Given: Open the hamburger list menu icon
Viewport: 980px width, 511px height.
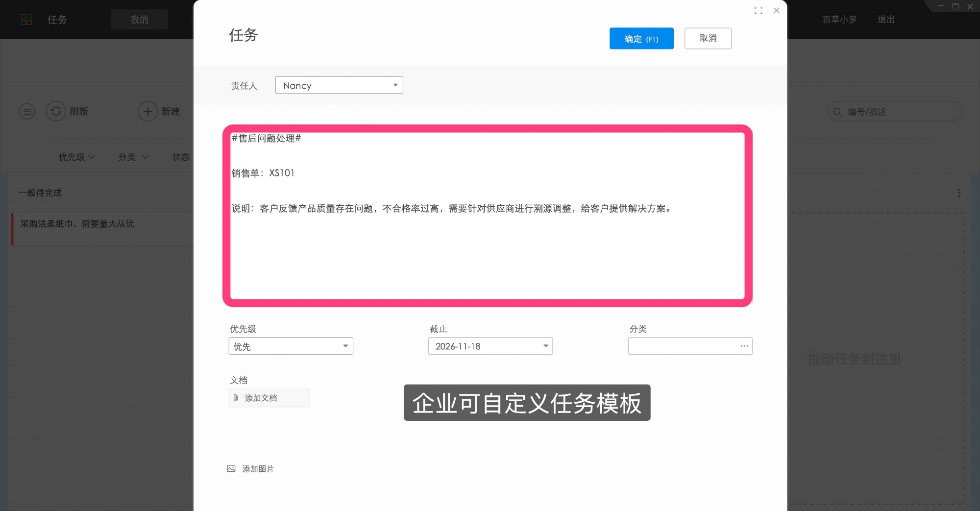Looking at the screenshot, I should pyautogui.click(x=27, y=112).
